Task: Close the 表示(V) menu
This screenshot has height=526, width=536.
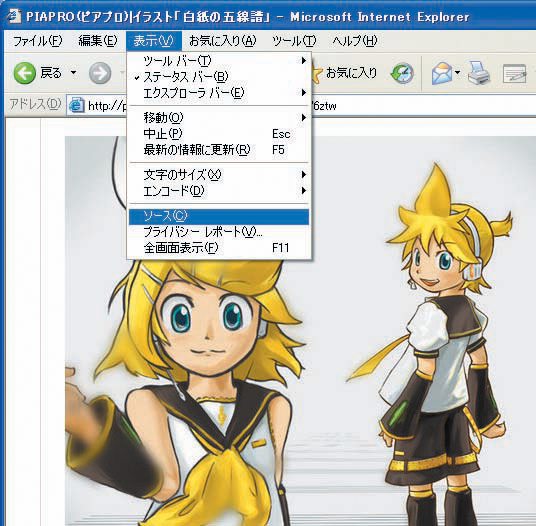Action: pos(153,41)
